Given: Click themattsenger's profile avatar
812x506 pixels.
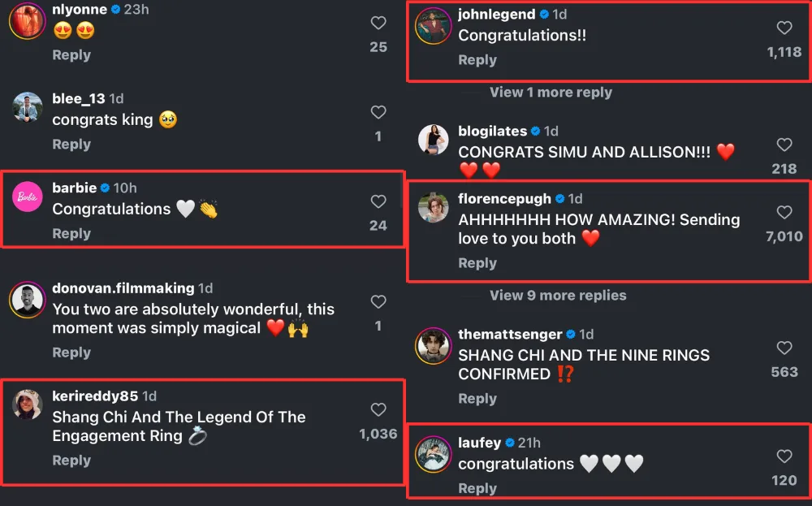Looking at the screenshot, I should pos(434,345).
